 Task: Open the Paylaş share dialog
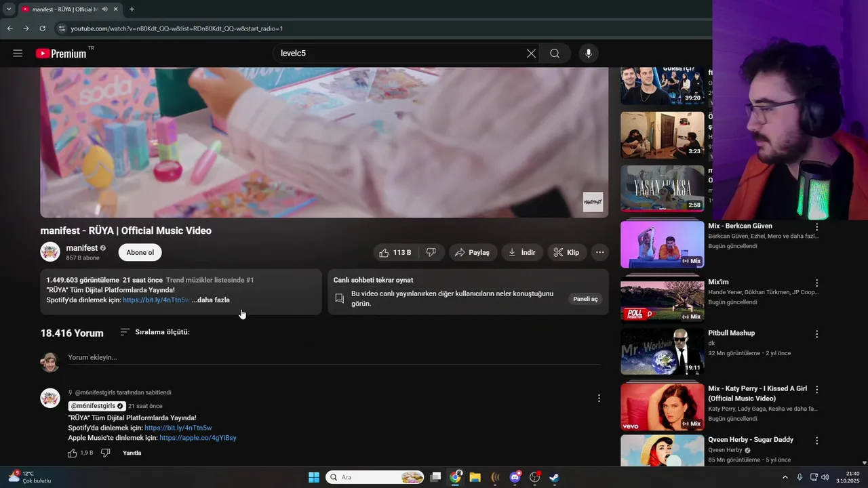(473, 253)
